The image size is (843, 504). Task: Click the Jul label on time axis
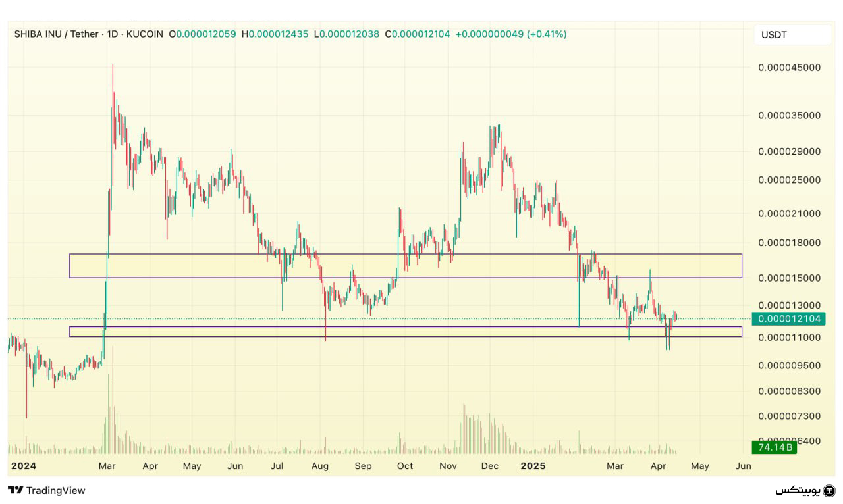pos(277,466)
